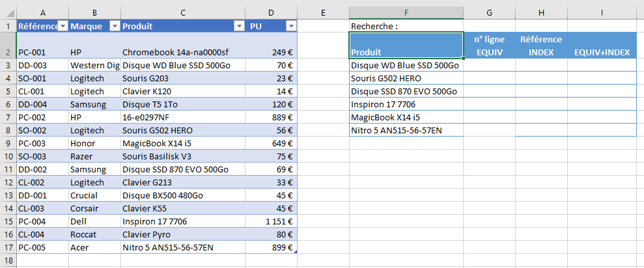Click 'Clavier K55' product cell

pos(183,209)
